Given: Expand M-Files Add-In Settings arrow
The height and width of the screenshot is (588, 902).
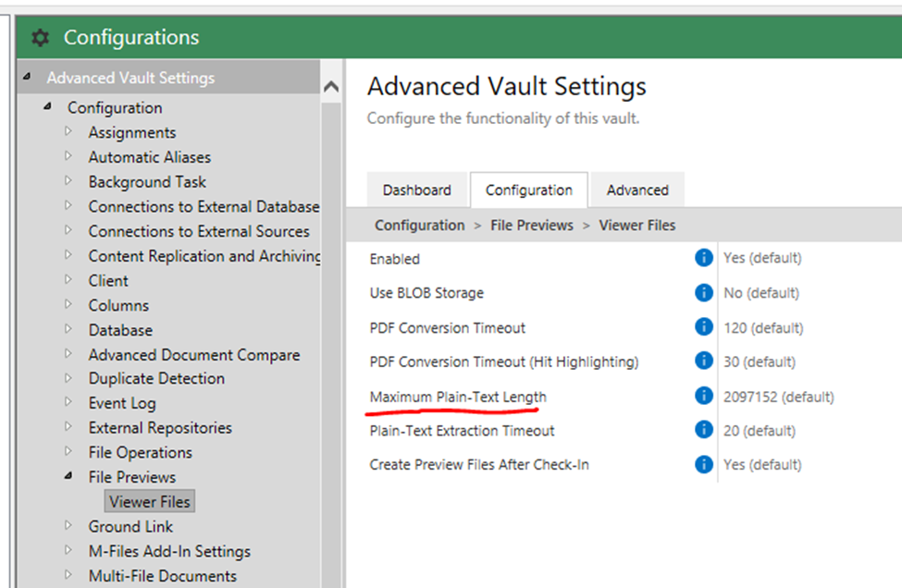Looking at the screenshot, I should click(68, 550).
